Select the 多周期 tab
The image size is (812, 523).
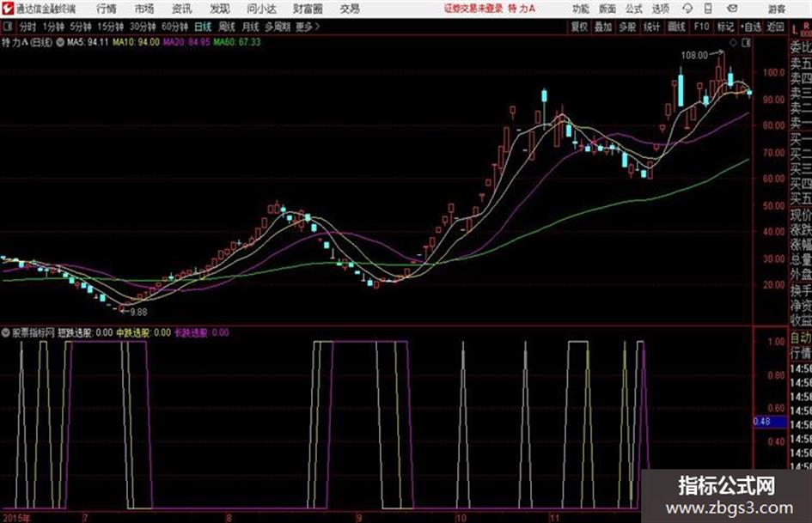click(278, 27)
